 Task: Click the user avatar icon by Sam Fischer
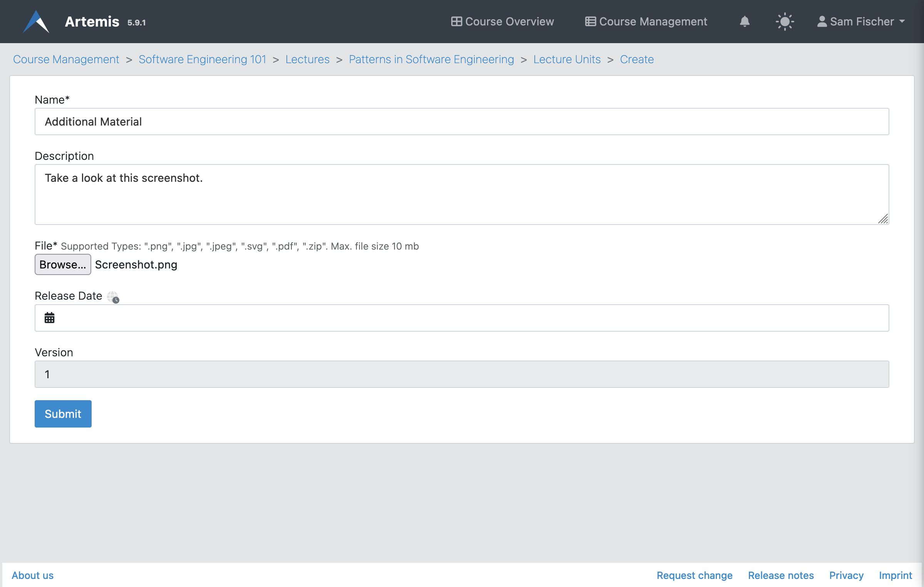[822, 22]
